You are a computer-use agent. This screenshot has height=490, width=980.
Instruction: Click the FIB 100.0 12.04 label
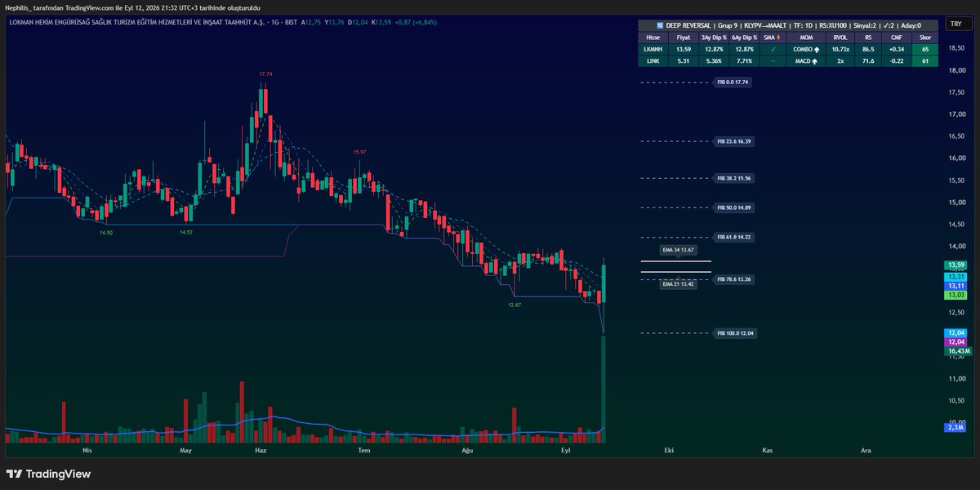click(736, 333)
